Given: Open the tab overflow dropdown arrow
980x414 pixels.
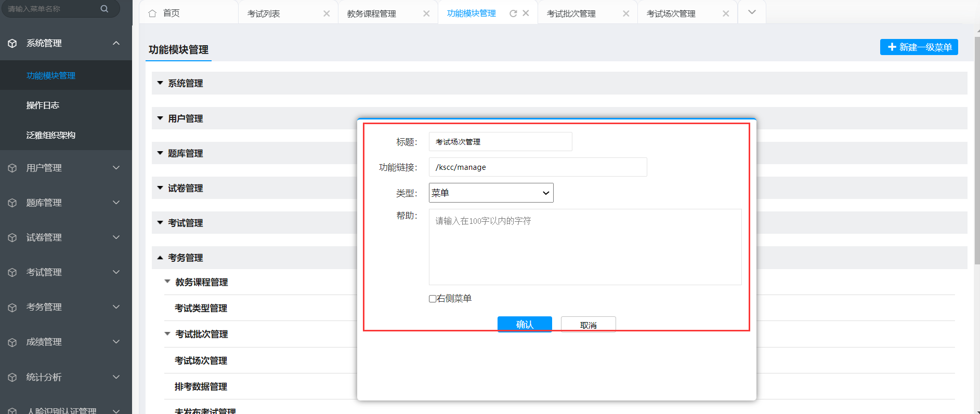Looking at the screenshot, I should (752, 12).
